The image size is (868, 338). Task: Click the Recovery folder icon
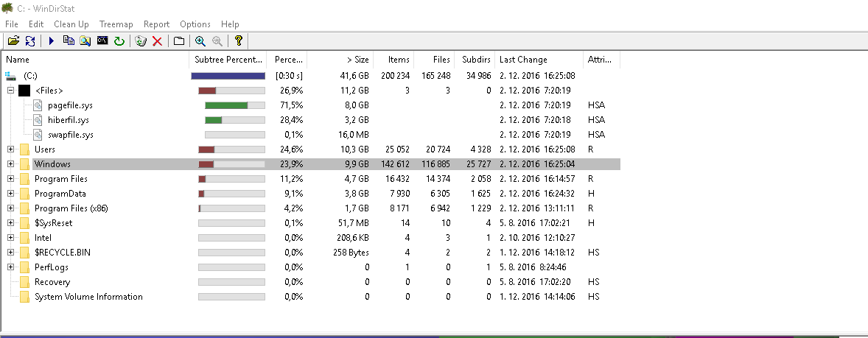click(x=24, y=282)
